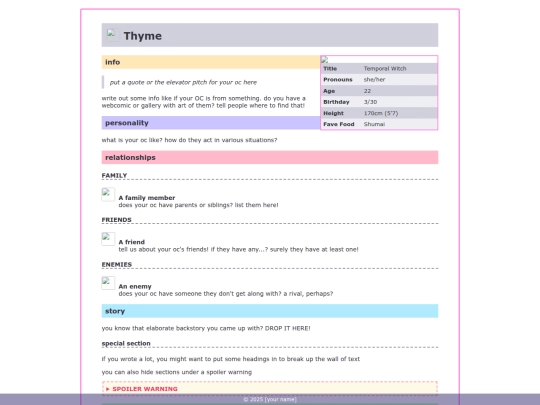Click the 'A family member' name
Screen dimensions: 540x405
click(147, 198)
